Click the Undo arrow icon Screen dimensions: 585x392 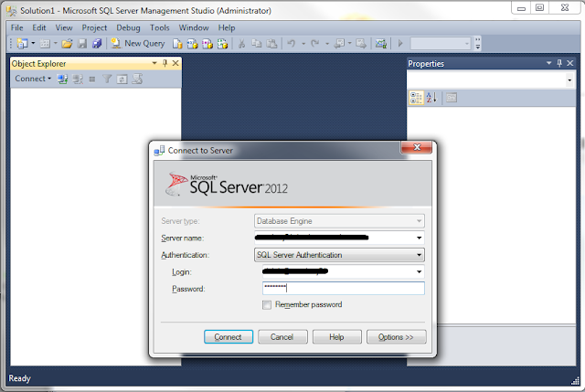click(292, 44)
